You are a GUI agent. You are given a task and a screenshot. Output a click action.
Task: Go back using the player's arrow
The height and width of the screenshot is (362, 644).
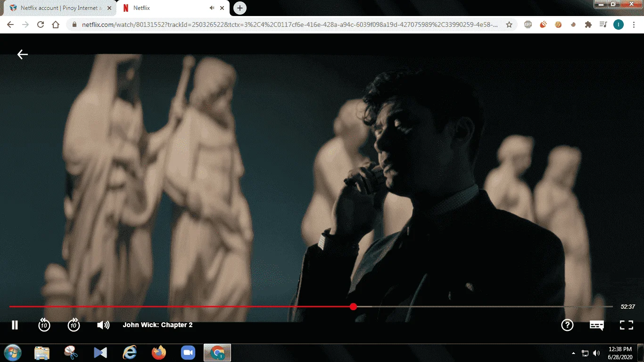(x=23, y=55)
